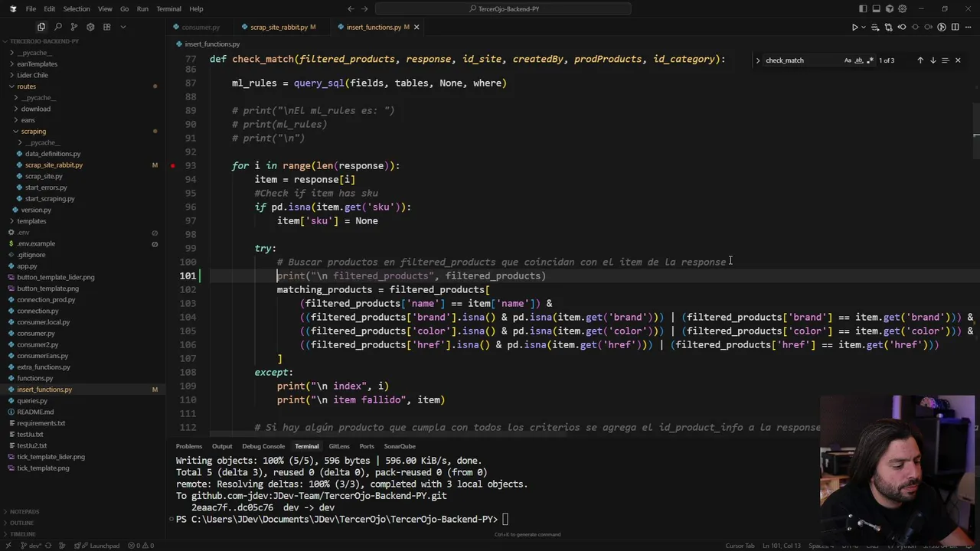Screen dimensions: 980x551
Task: Click the dev branch in status bar
Action: point(32,546)
